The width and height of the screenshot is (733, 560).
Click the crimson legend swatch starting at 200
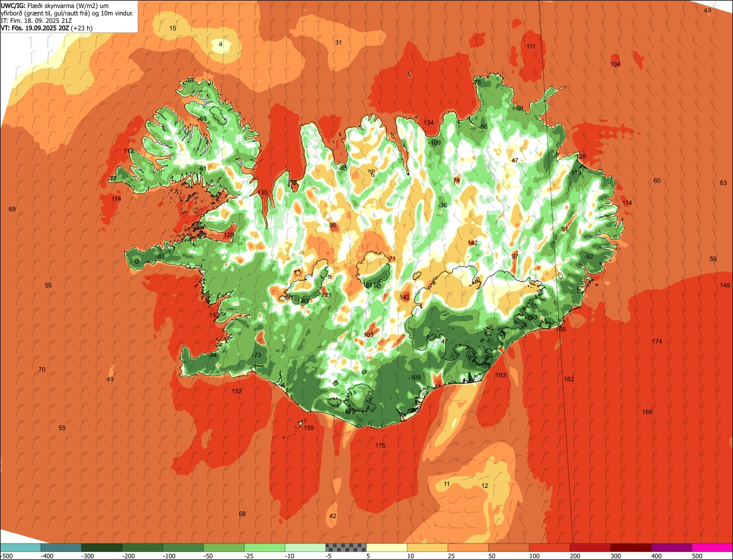[590, 547]
